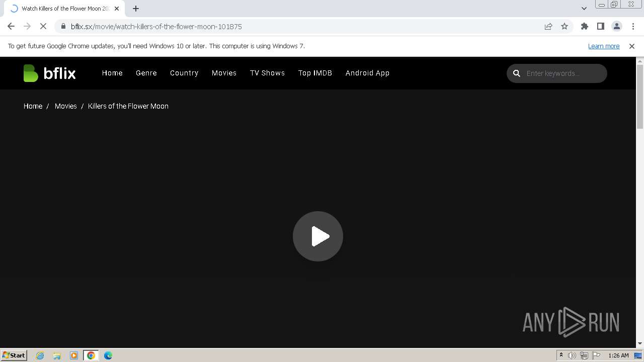The image size is (644, 362).
Task: View site information lock icon
Action: (x=63, y=26)
